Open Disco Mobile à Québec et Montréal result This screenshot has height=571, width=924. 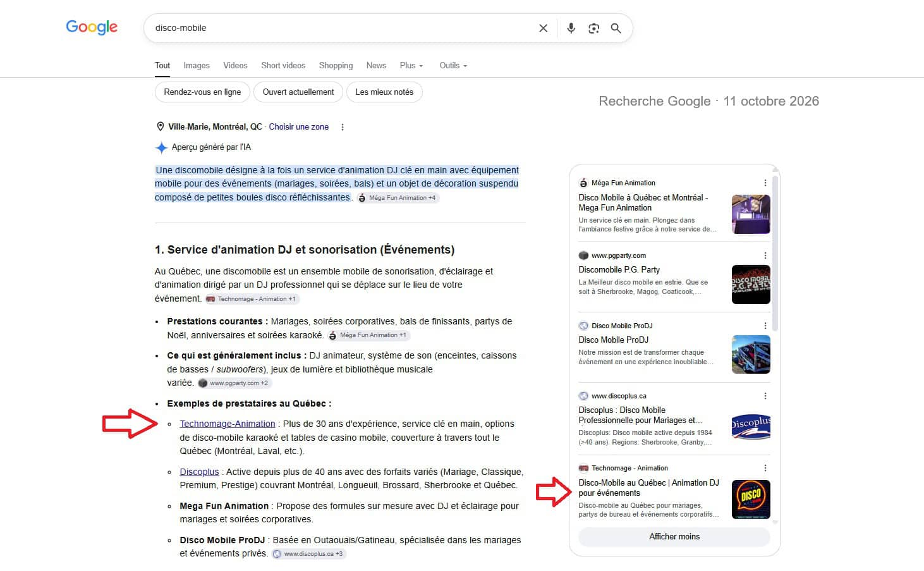click(643, 202)
